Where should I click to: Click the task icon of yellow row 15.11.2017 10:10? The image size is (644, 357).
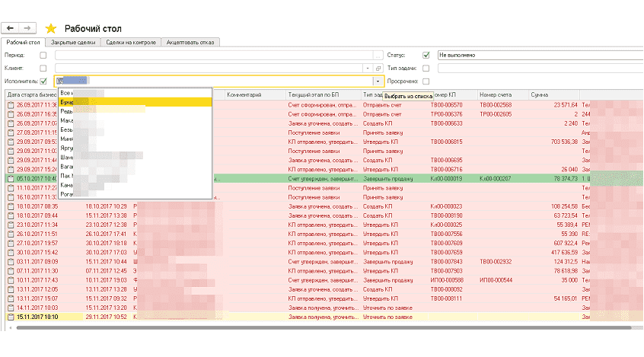(x=11, y=317)
